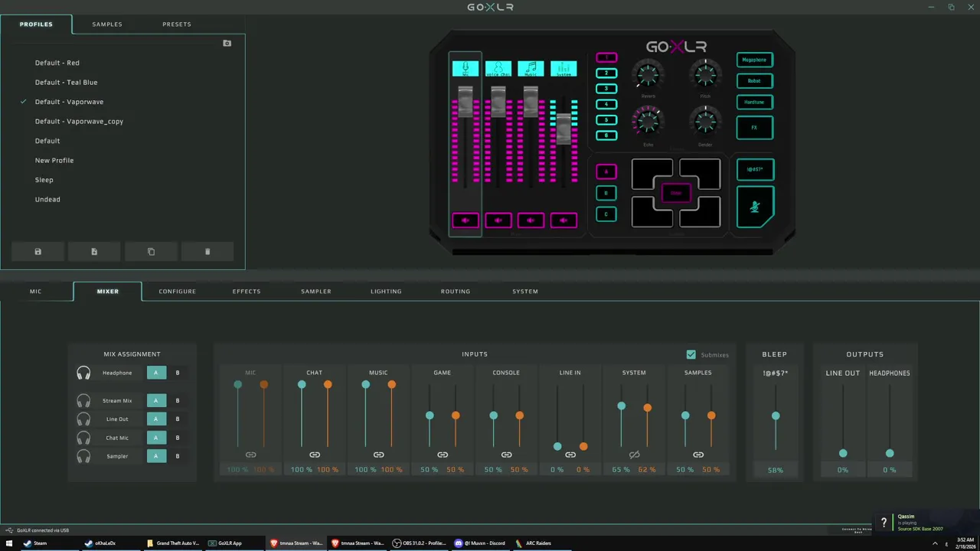Uncheck the Submixes checkbox
This screenshot has height=551, width=980.
pos(691,354)
